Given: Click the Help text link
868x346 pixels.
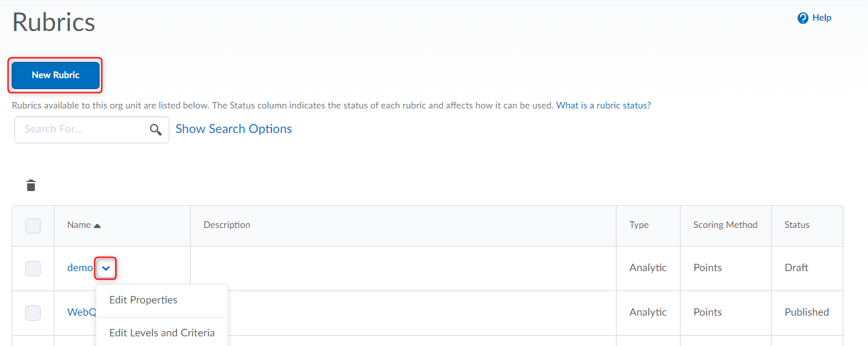Looking at the screenshot, I should tap(821, 18).
